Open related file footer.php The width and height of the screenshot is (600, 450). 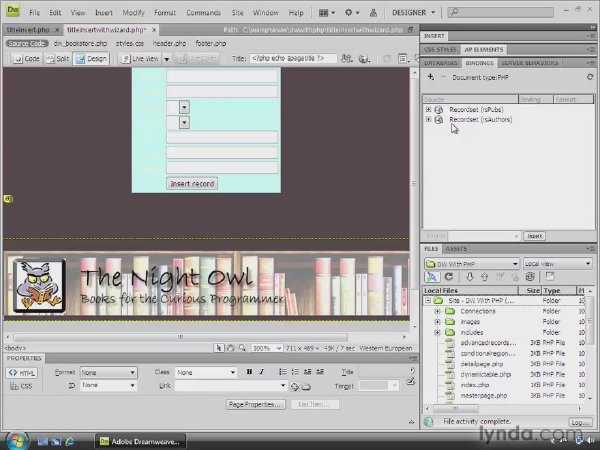click(x=210, y=43)
